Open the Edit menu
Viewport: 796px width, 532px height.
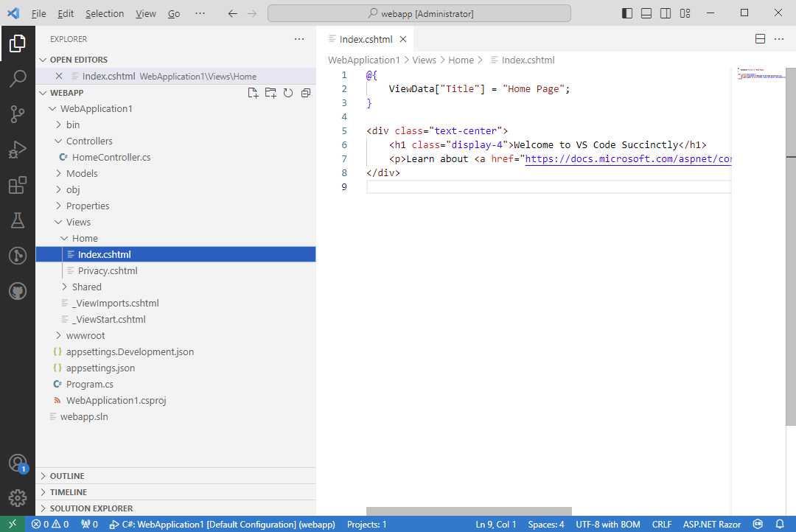66,14
